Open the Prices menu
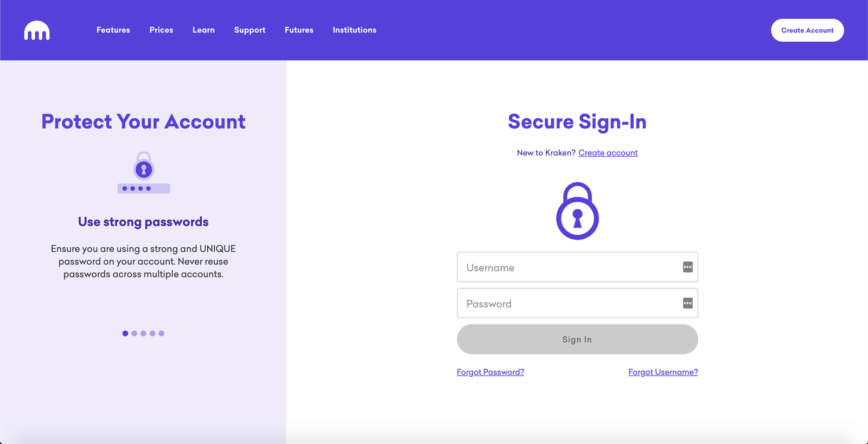868x444 pixels. coord(161,30)
